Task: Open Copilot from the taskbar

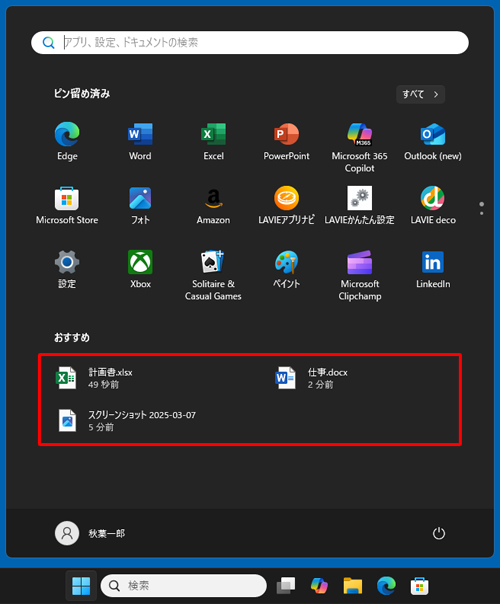Action: point(319,586)
